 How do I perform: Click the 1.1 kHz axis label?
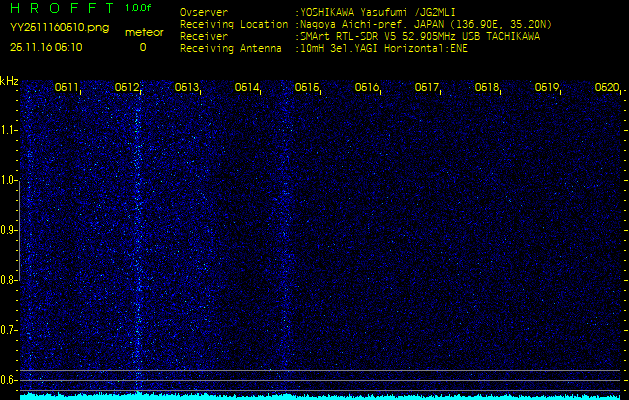(8, 130)
